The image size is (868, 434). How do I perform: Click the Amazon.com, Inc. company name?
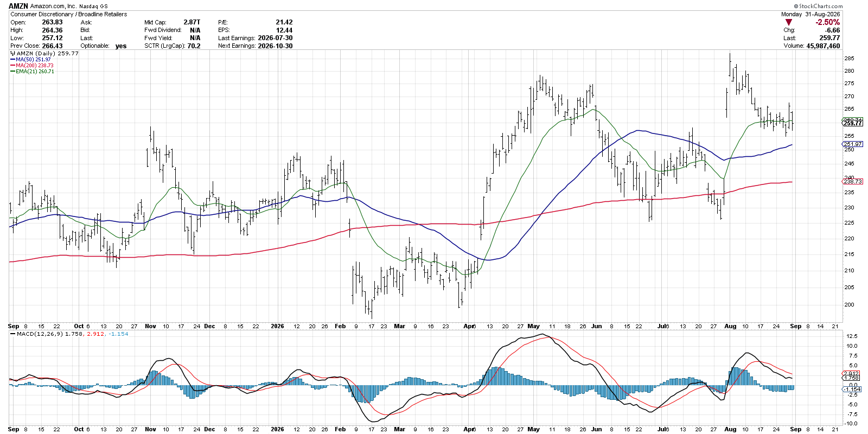tap(53, 6)
